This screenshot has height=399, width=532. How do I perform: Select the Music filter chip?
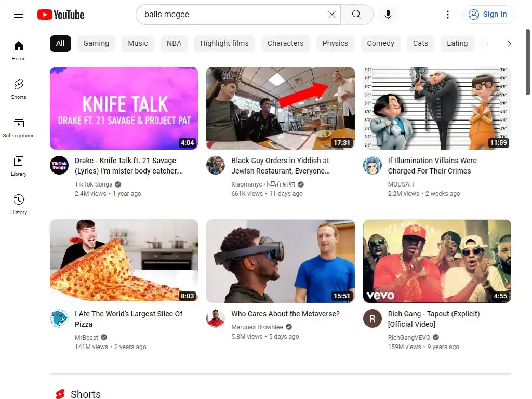[138, 44]
